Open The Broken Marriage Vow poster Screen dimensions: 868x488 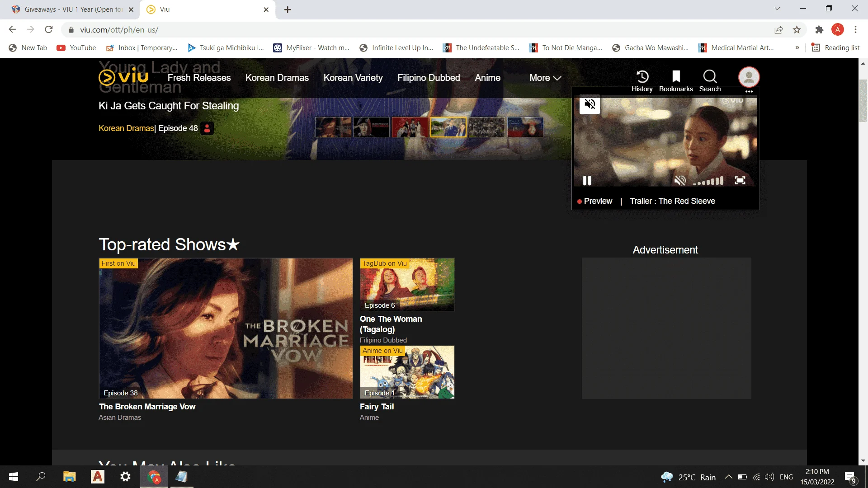226,328
